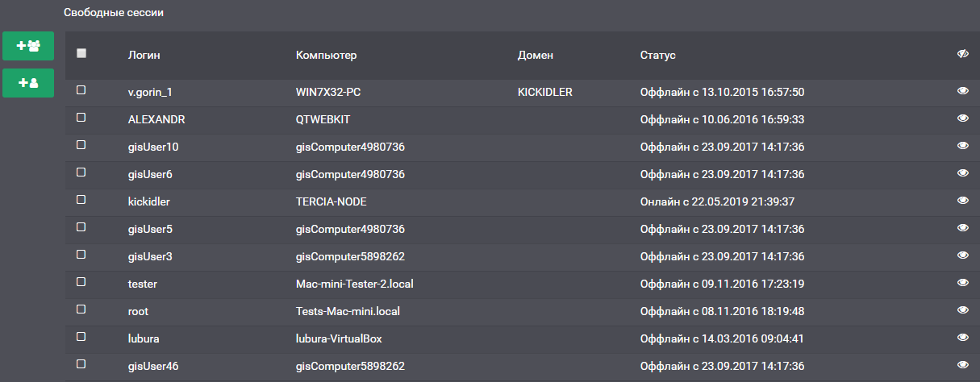
Task: Click the green add single user button
Action: [x=28, y=83]
